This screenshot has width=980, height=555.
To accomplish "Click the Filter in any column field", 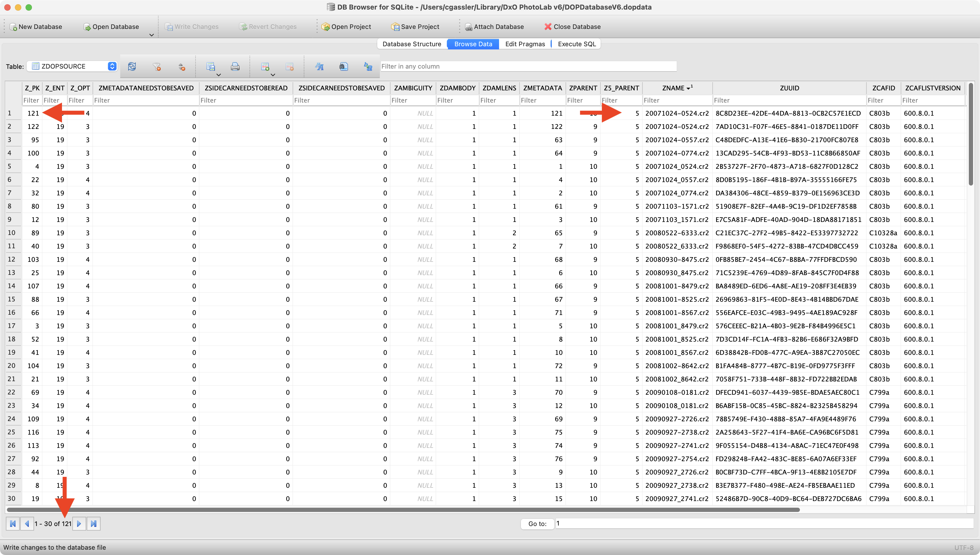I will pos(528,66).
